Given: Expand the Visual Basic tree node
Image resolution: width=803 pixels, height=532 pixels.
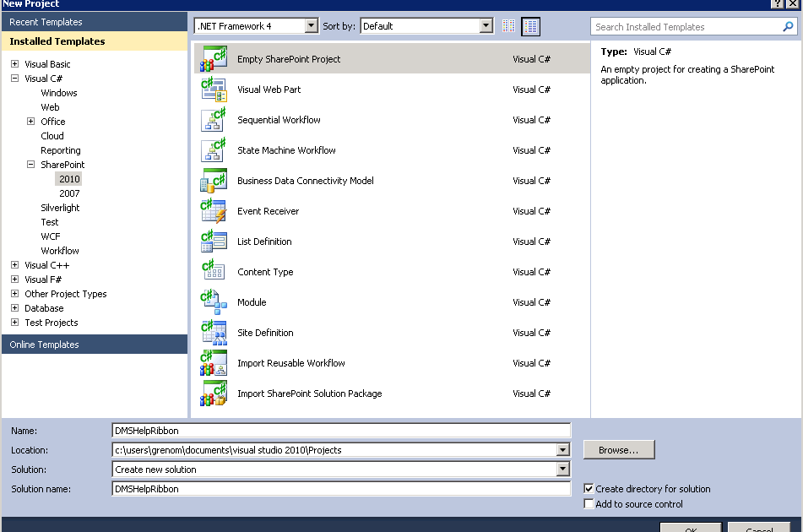Looking at the screenshot, I should 15,64.
